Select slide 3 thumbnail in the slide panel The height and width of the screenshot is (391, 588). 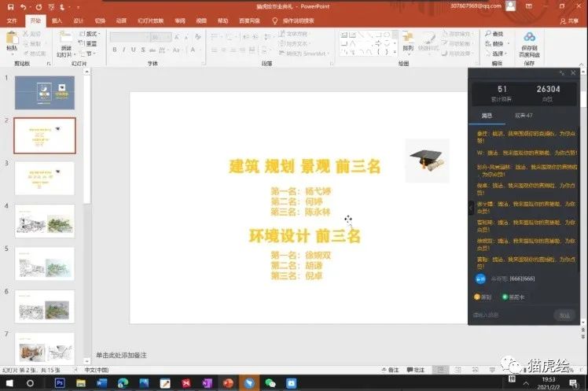[45, 179]
